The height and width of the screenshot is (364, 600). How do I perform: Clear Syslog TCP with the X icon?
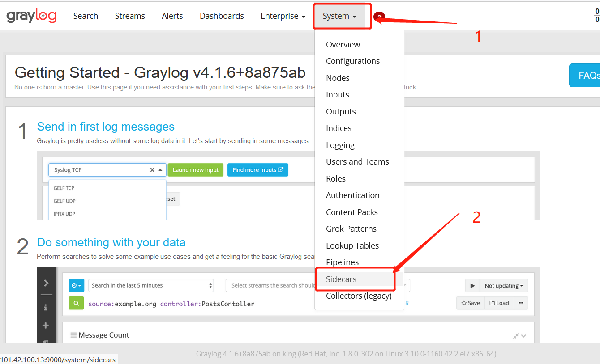[x=151, y=170]
